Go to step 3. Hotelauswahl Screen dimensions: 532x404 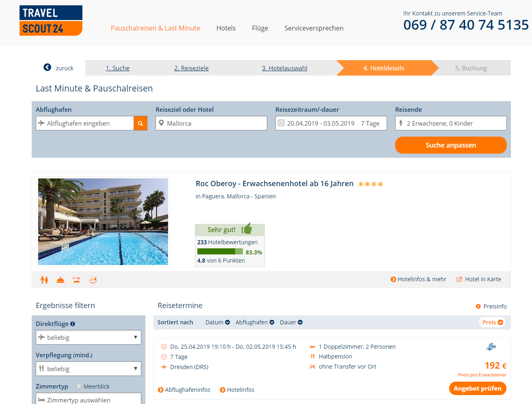coord(285,68)
